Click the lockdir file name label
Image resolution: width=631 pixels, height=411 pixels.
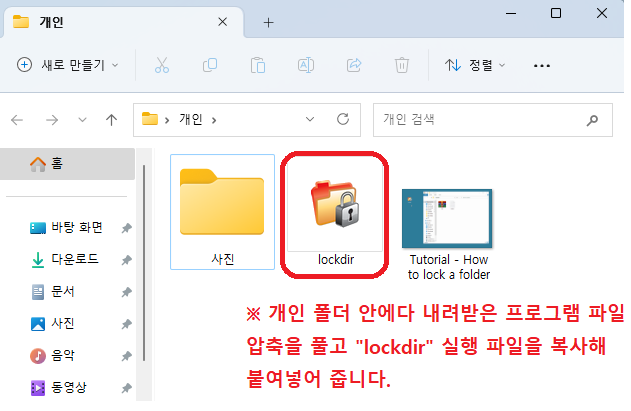(x=336, y=260)
